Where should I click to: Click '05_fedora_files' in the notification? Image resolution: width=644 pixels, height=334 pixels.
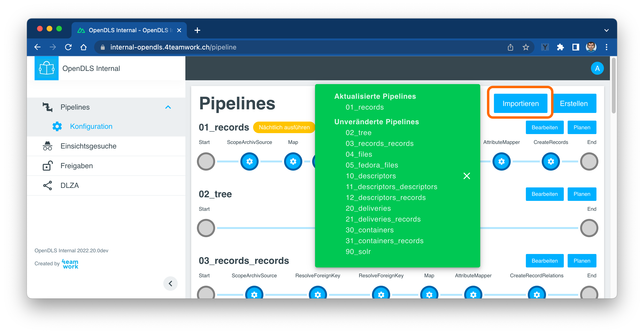[x=372, y=165]
